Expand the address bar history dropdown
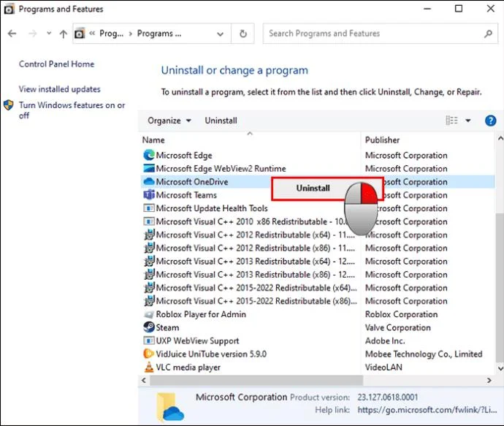Image resolution: width=504 pixels, height=426 pixels. point(220,34)
